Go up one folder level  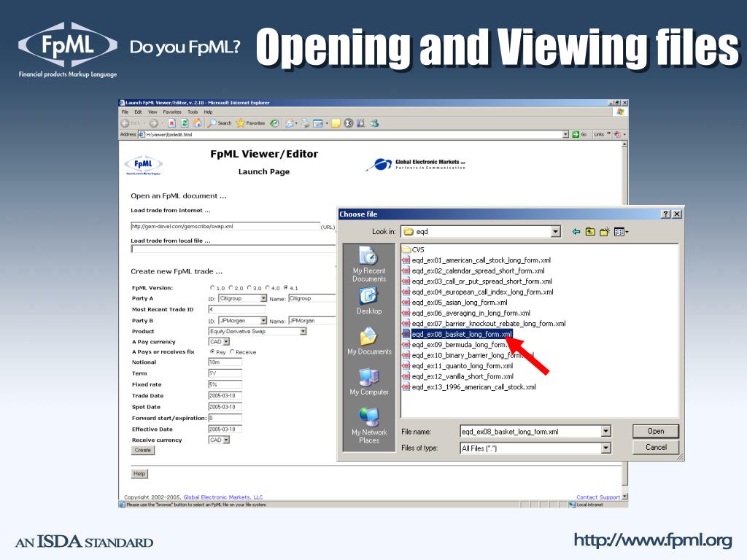(x=590, y=232)
